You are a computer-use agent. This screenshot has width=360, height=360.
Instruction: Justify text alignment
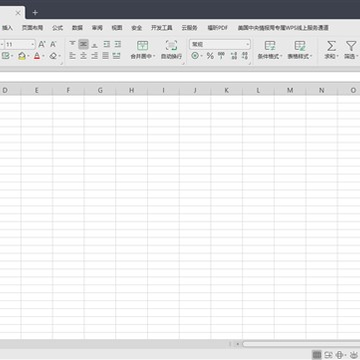pos(105,56)
